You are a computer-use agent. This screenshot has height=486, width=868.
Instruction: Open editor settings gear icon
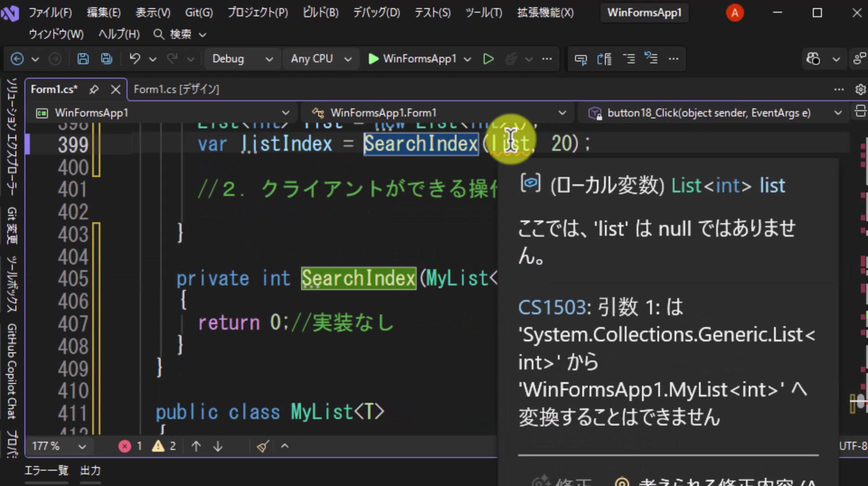click(x=860, y=89)
